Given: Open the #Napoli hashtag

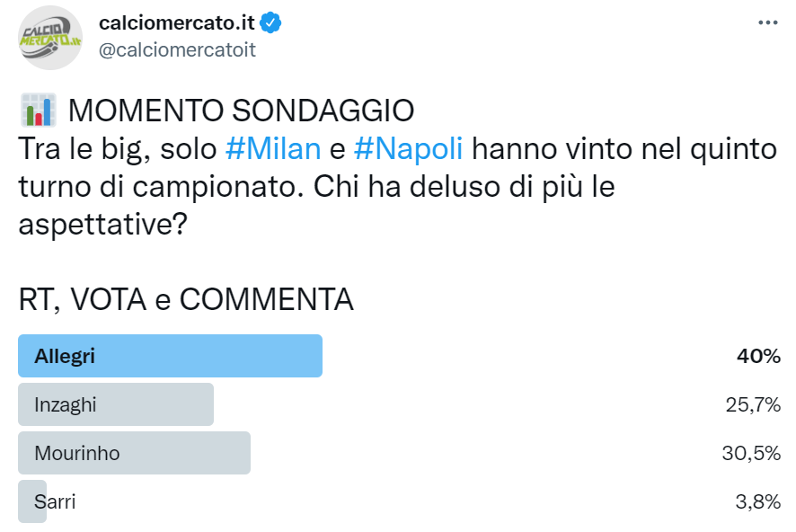Looking at the screenshot, I should pyautogui.click(x=409, y=148).
